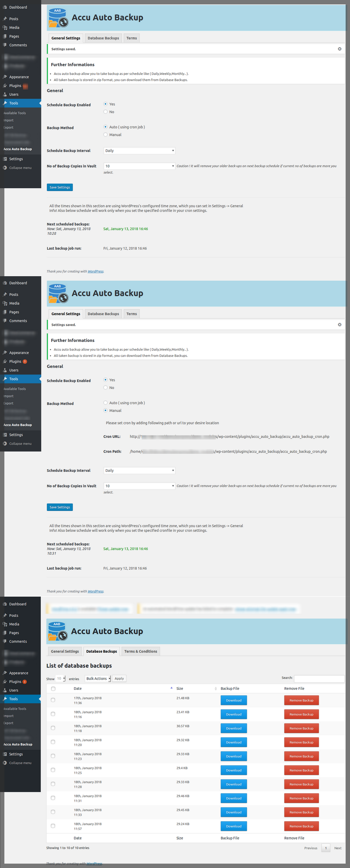This screenshot has width=350, height=868.
Task: Open Schedule Backup Interval dropdown on Cron URL screen
Action: 139,471
